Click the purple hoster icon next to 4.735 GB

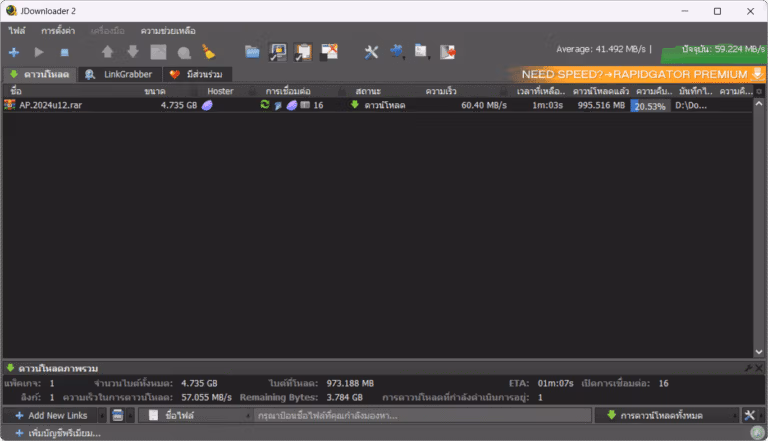(x=207, y=105)
